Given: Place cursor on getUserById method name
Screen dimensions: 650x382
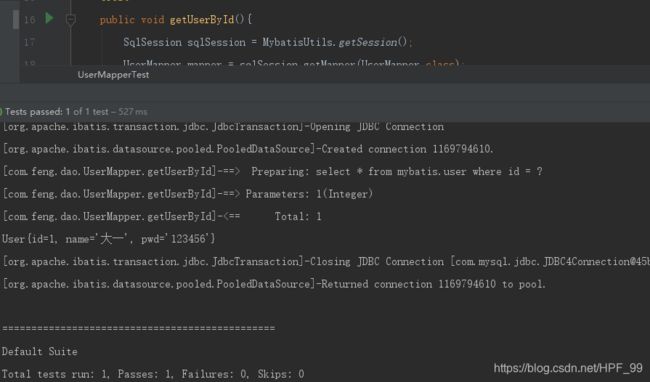Looking at the screenshot, I should (202, 19).
